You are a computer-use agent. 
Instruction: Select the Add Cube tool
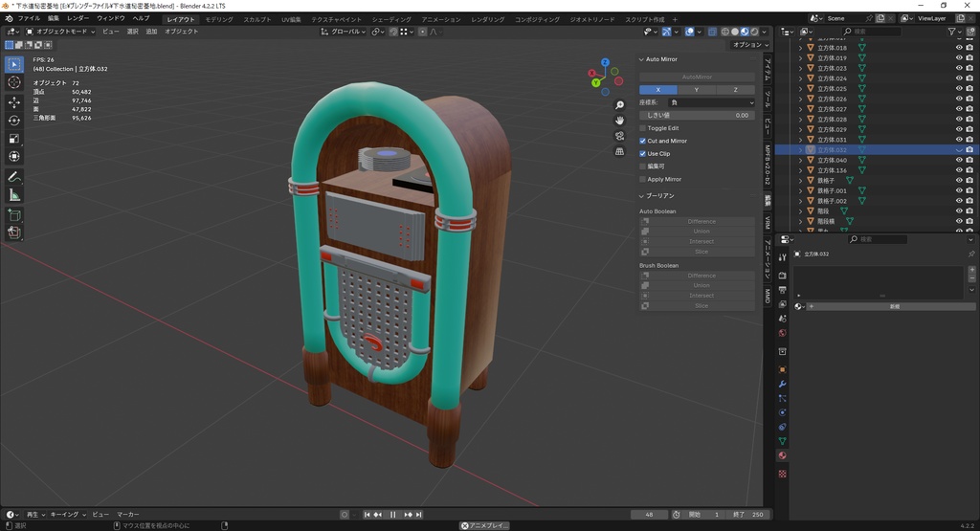(x=13, y=215)
